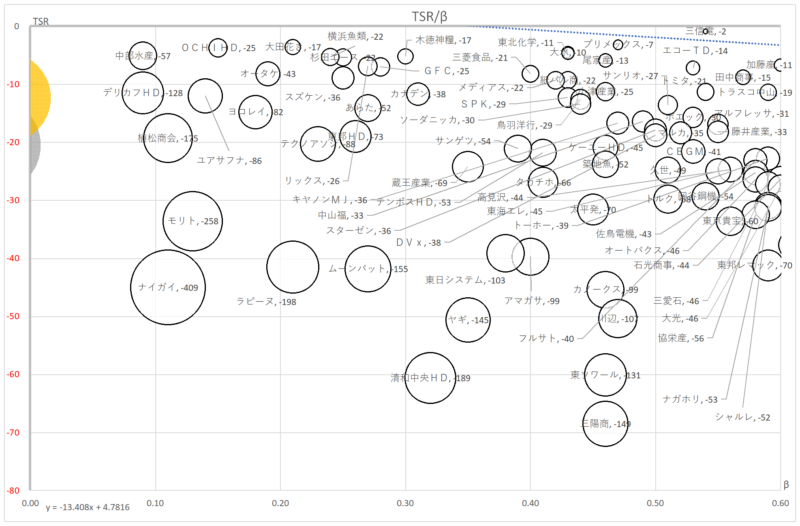Select the label エコーＴＤ, -14
This screenshot has width=800, height=526.
[x=695, y=51]
